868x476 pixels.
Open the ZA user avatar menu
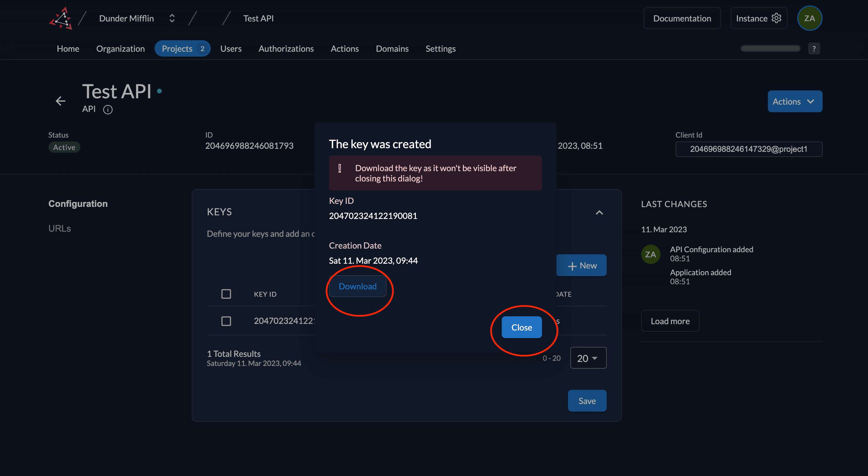809,18
